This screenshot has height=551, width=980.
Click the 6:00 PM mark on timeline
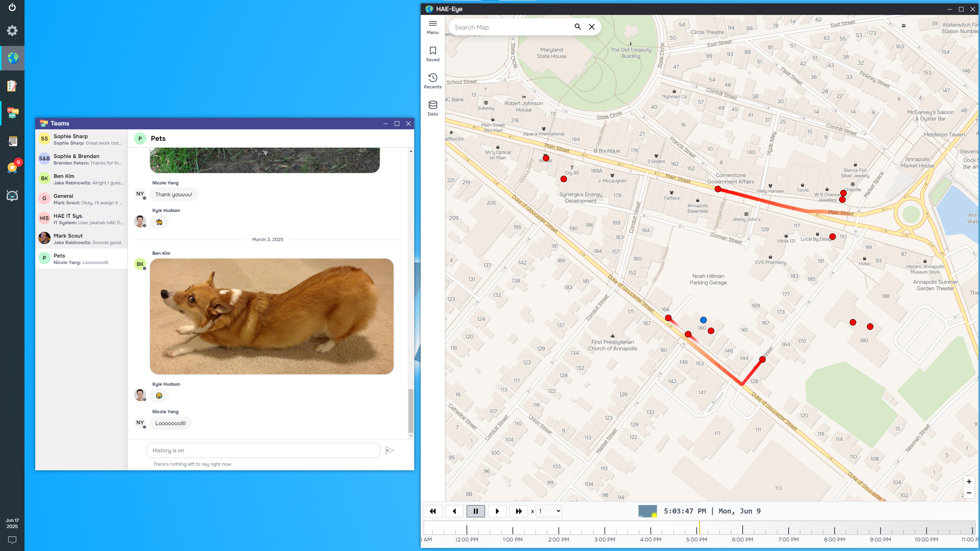(742, 530)
